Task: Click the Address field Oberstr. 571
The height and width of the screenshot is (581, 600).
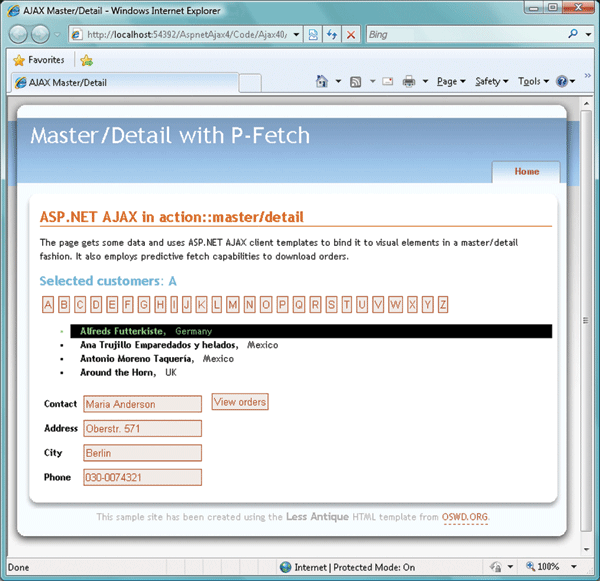Action: (142, 429)
